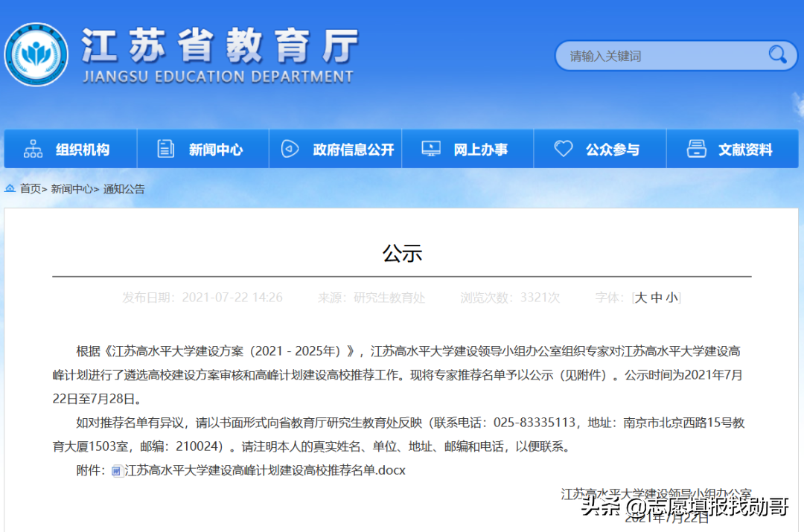The width and height of the screenshot is (804, 532).
Task: Click the Jiangsu Education Department logo emblem
Action: 36,54
